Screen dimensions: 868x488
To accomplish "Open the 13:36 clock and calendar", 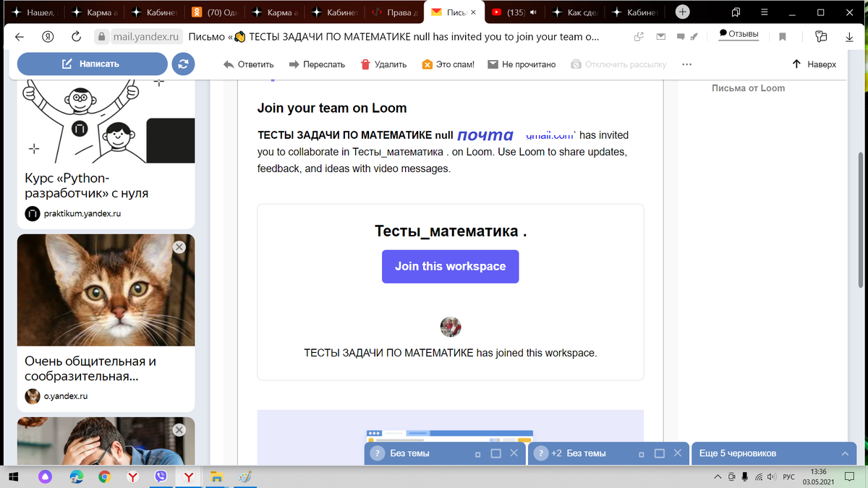I will (819, 476).
